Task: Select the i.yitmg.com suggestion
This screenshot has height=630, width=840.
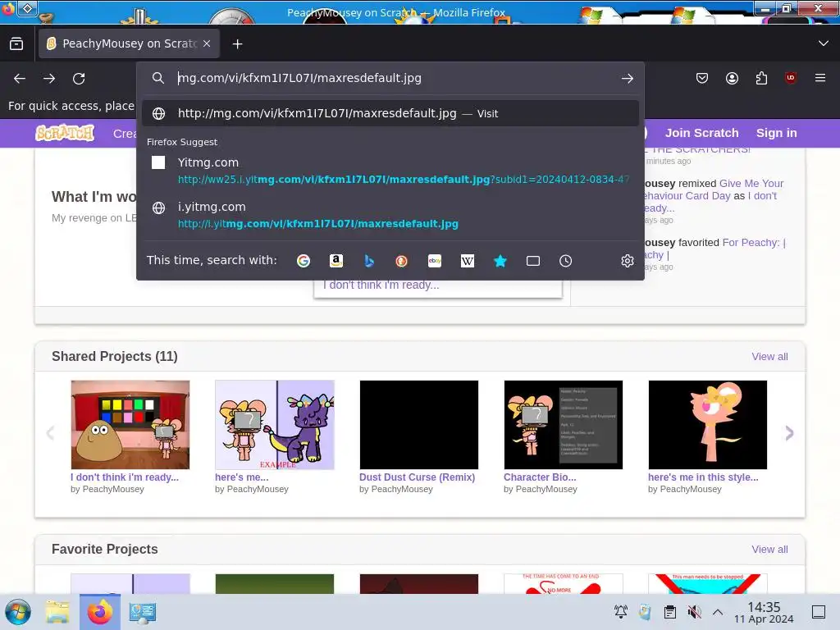Action: pyautogui.click(x=390, y=216)
